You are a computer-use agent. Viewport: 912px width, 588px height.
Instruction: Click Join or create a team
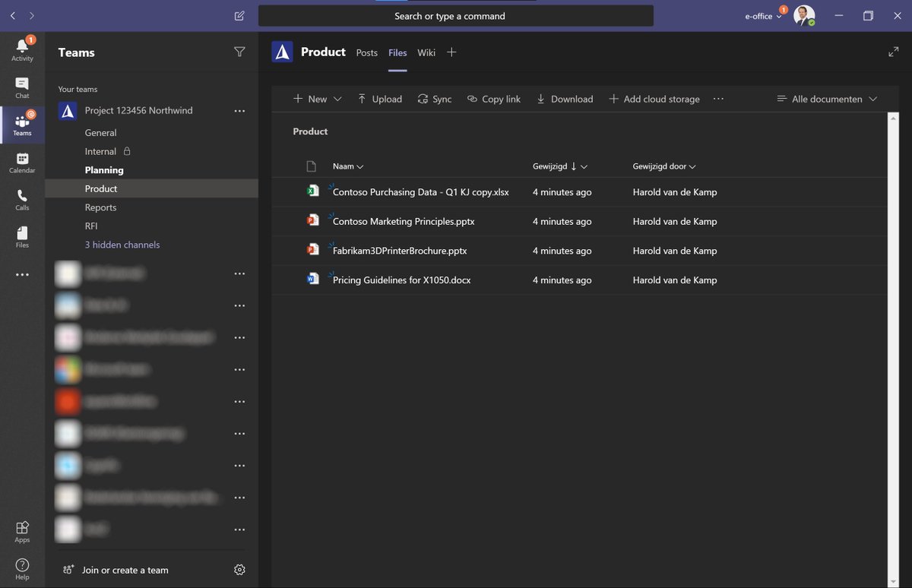pos(116,570)
